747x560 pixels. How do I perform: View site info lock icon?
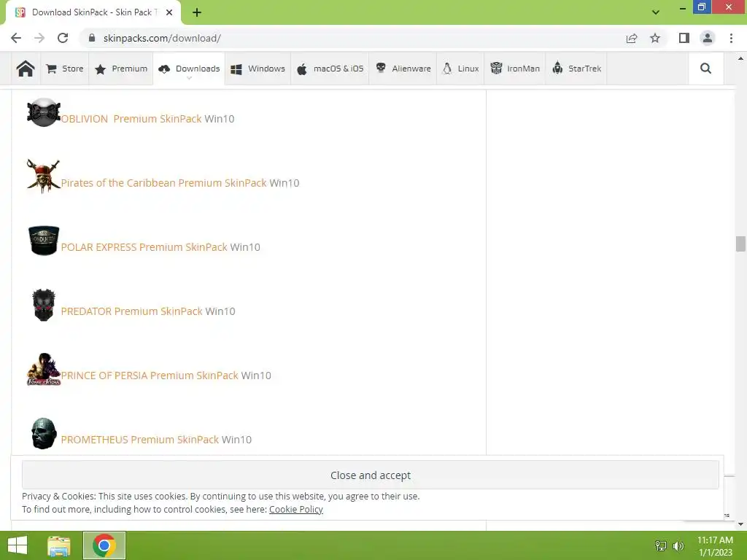(92, 38)
